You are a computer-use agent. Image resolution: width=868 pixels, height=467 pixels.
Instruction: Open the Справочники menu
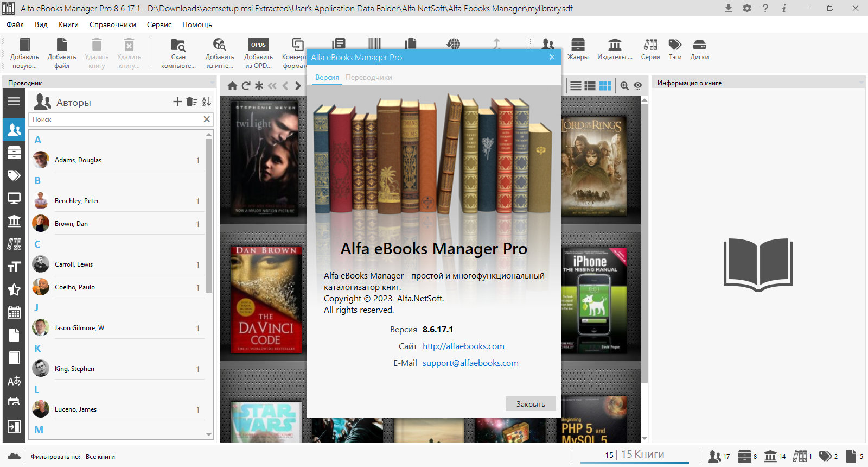click(113, 24)
